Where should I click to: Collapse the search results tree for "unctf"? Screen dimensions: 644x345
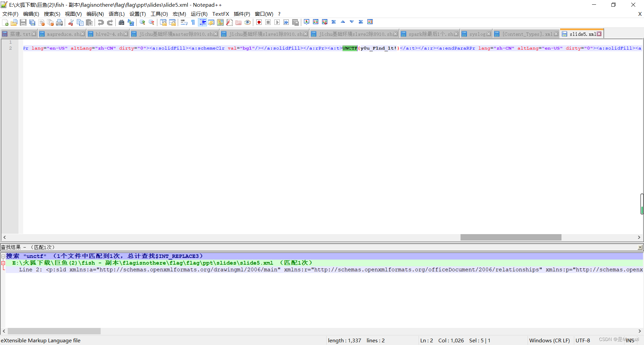3,256
